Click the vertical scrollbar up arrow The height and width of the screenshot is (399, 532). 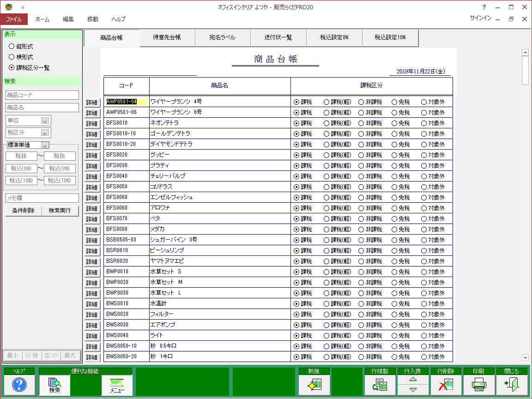525,52
